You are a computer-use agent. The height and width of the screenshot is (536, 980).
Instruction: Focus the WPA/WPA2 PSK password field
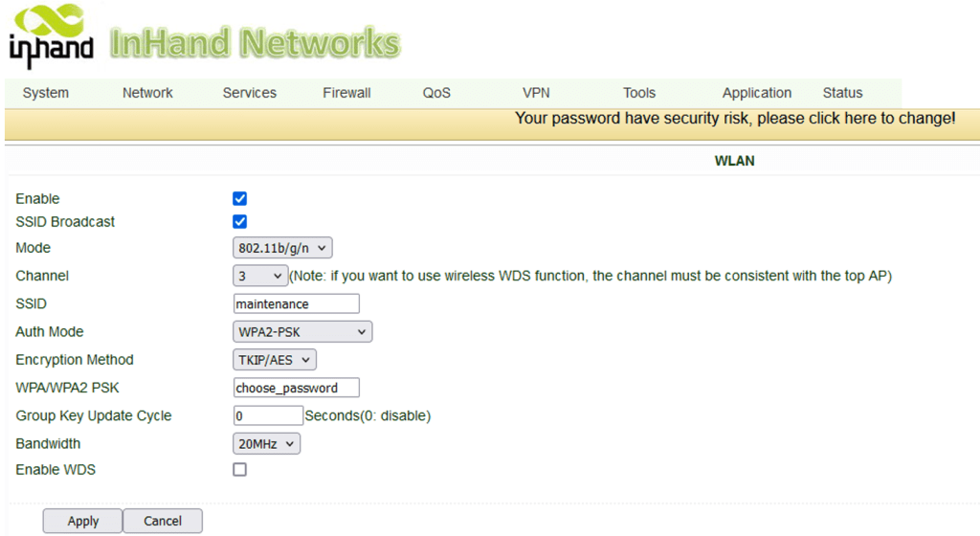pos(297,388)
